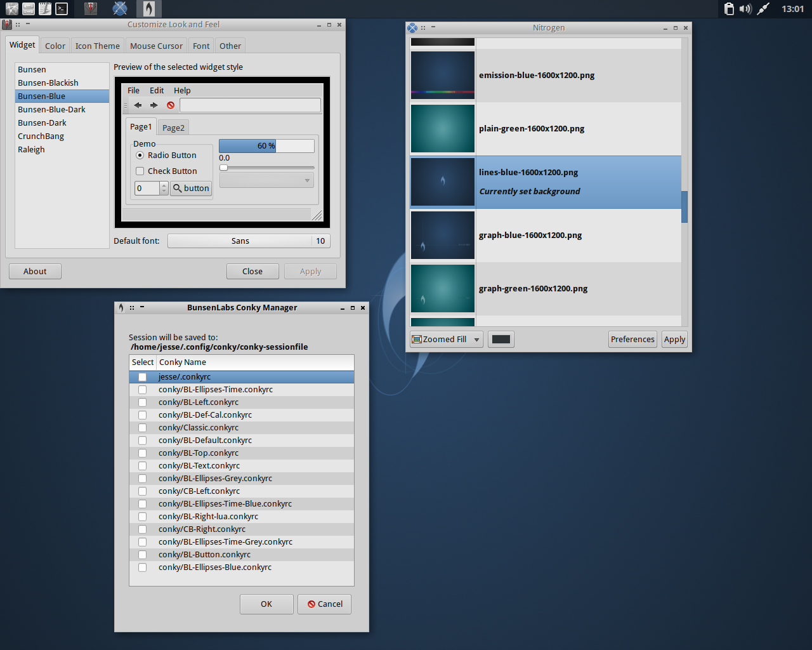Choose Bunsen-Blue-Dark widget theme
The width and height of the screenshot is (812, 650).
click(x=62, y=110)
